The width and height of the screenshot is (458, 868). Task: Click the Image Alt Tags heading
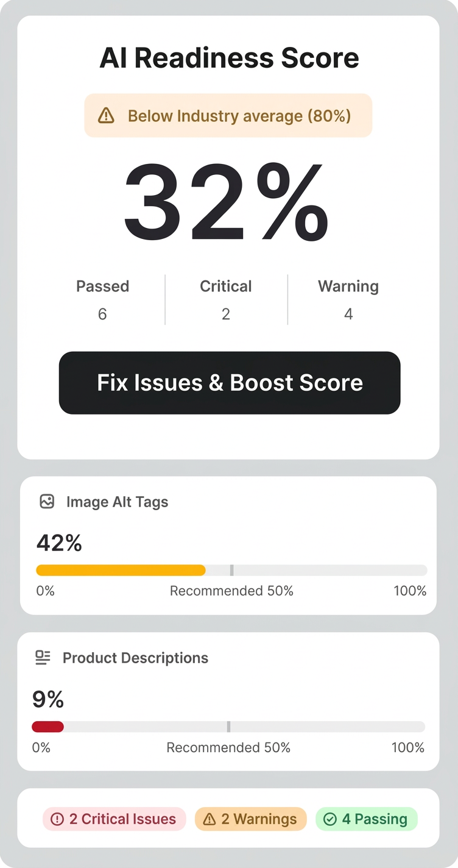117,502
